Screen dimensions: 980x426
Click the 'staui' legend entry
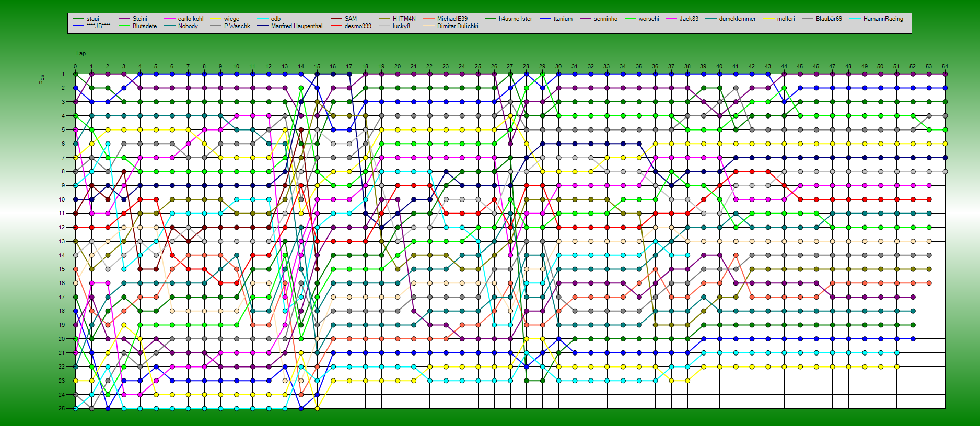click(92, 19)
